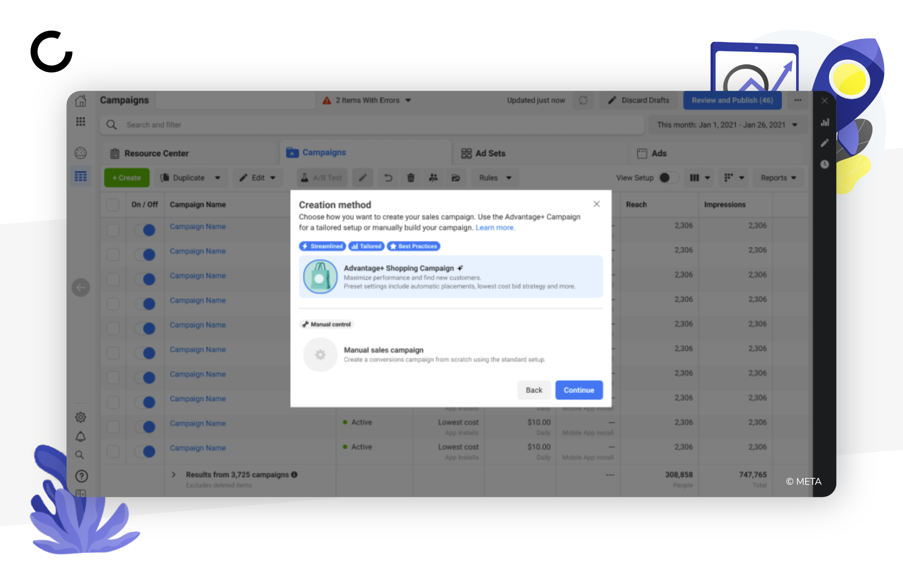Click the Advantage+ shopping bag icon

(320, 277)
